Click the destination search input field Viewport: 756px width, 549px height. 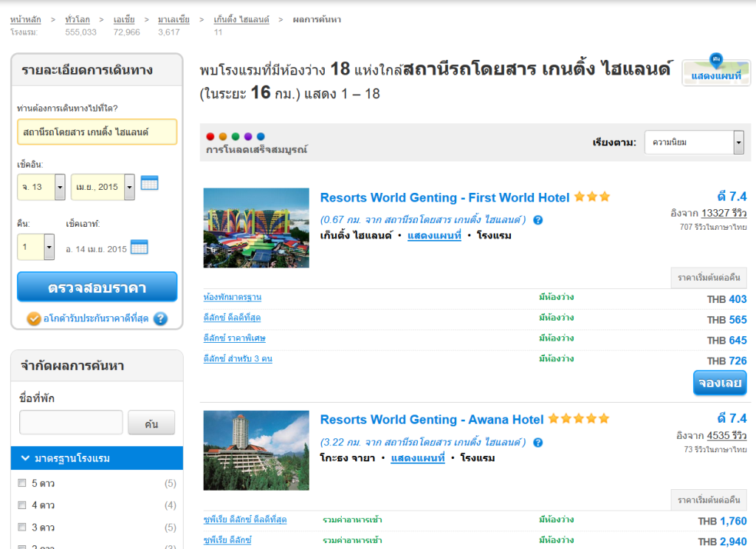click(97, 132)
